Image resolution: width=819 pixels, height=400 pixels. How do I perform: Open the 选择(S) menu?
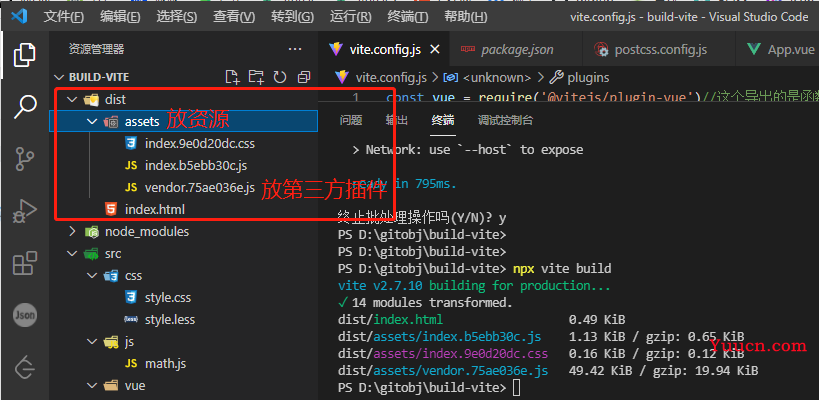point(177,17)
